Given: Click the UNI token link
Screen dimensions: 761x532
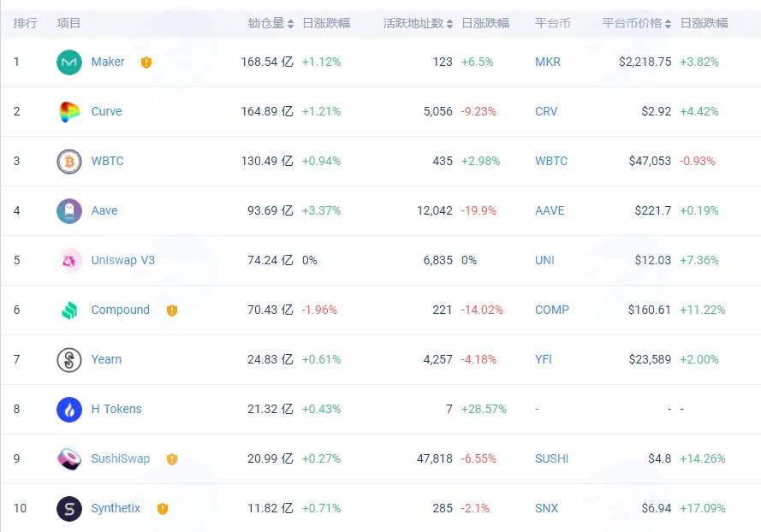Looking at the screenshot, I should 544,260.
